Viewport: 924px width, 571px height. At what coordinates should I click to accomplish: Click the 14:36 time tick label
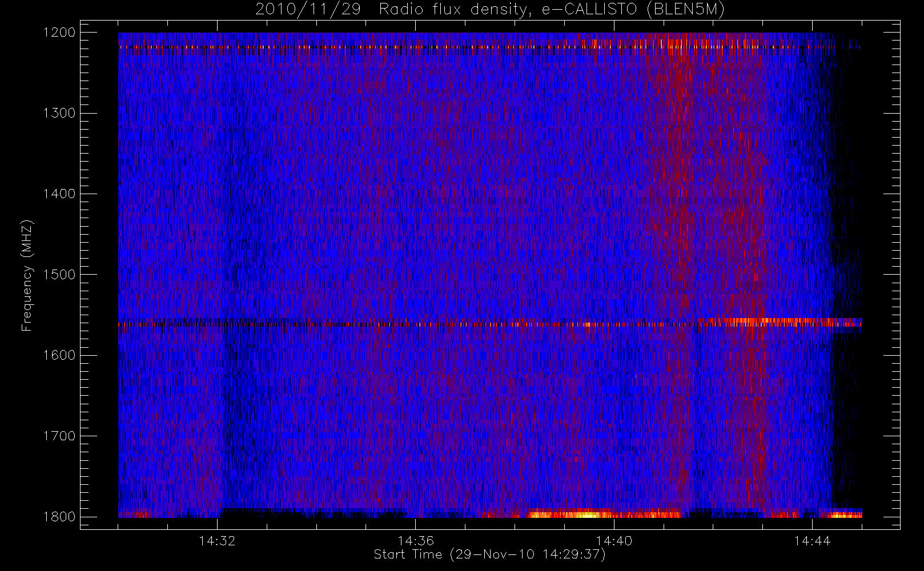[416, 541]
